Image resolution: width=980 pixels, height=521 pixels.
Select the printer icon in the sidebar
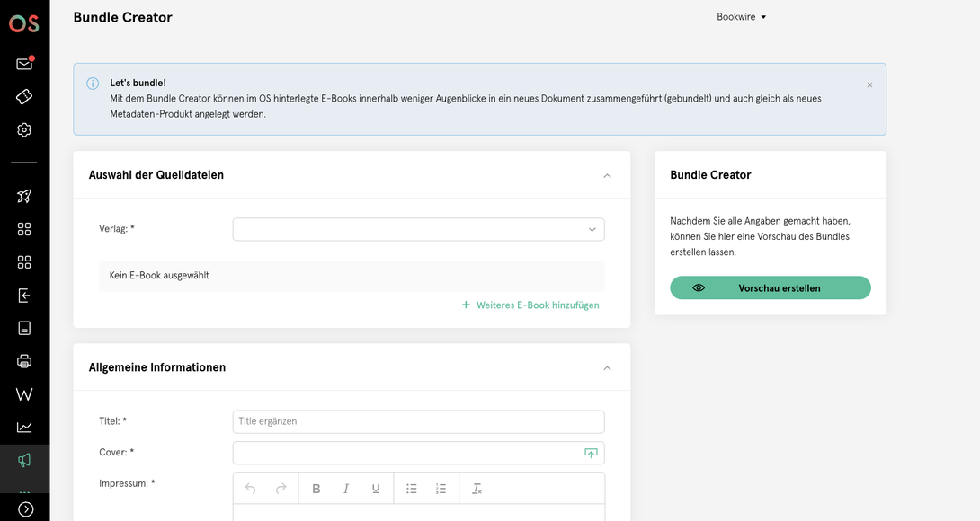coord(23,361)
